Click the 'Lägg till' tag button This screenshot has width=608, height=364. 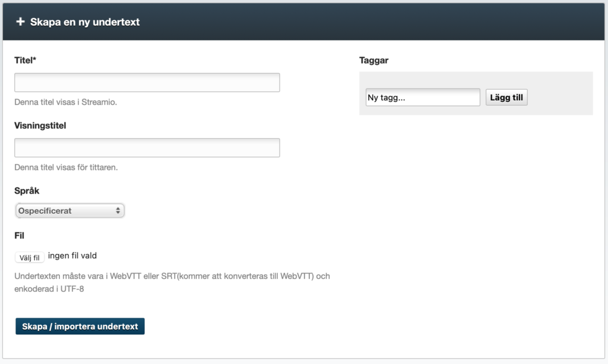506,97
